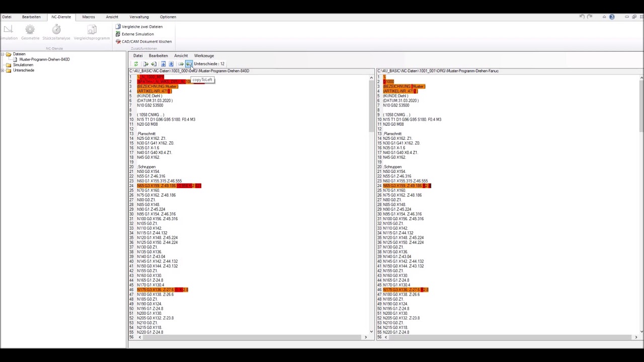The height and width of the screenshot is (362, 644).
Task: Open the compare window Datei menu
Action: [x=138, y=56]
